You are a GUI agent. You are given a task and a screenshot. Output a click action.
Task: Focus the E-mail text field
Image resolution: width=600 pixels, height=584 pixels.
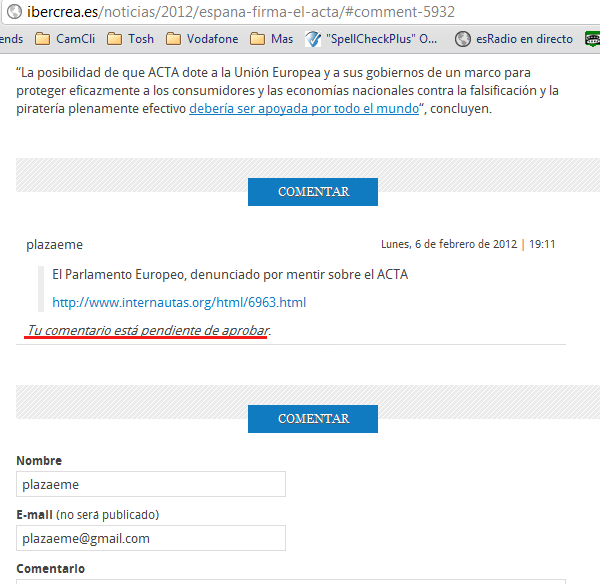point(151,538)
